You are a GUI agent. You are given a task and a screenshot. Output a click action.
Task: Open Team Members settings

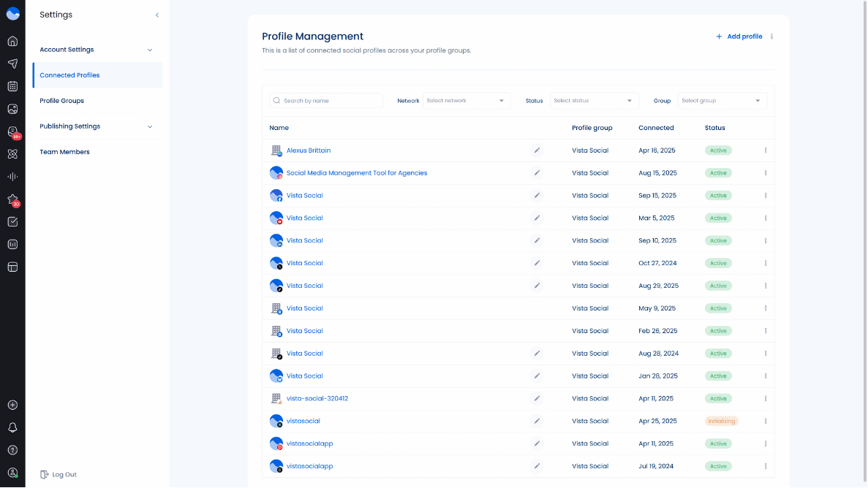(x=66, y=151)
